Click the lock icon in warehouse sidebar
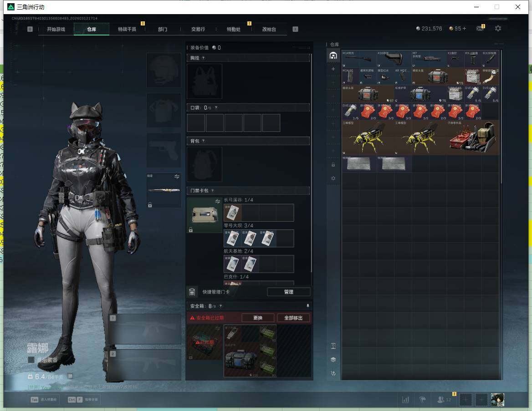 click(x=333, y=165)
